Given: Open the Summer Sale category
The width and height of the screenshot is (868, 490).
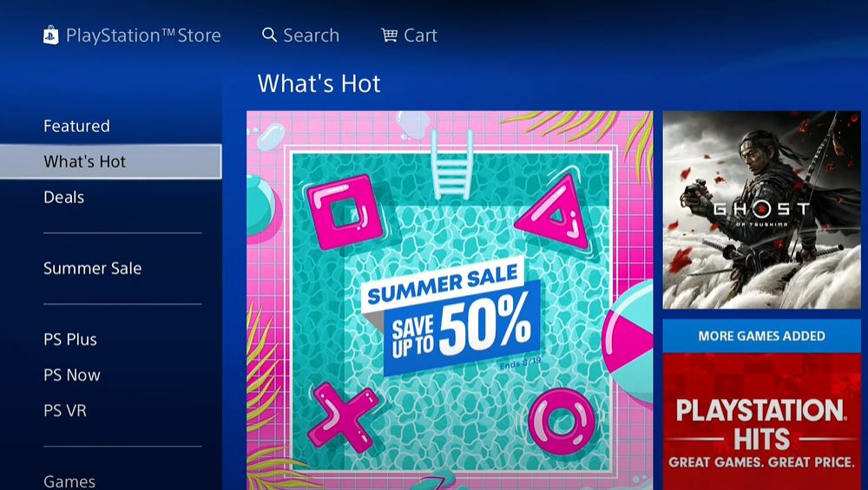Looking at the screenshot, I should (x=93, y=268).
